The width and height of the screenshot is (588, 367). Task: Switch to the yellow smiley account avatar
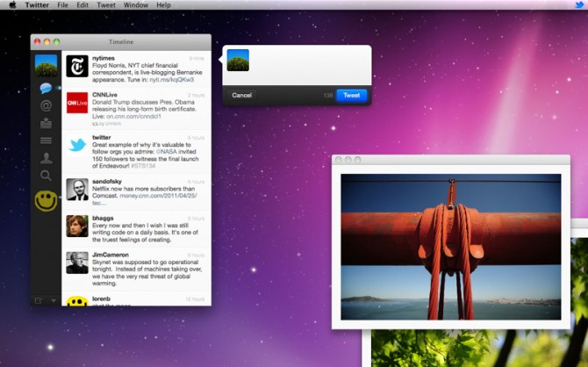[46, 201]
